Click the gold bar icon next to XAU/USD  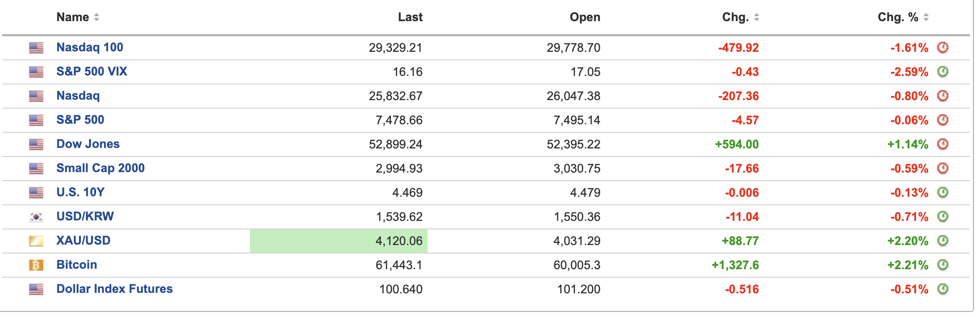tap(36, 241)
